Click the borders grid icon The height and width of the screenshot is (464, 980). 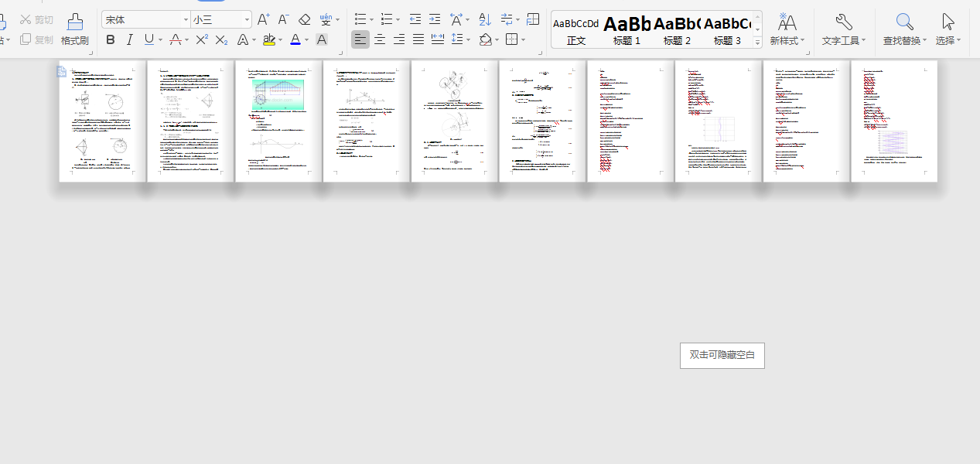(x=511, y=39)
